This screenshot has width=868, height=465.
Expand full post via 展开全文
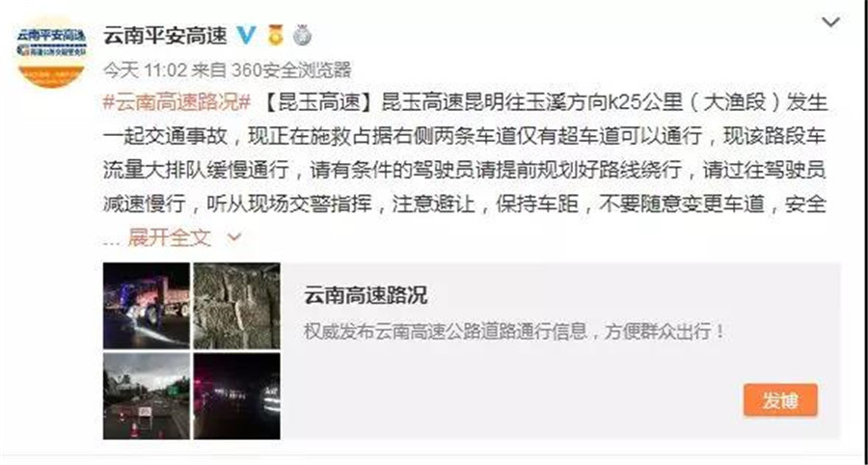170,237
